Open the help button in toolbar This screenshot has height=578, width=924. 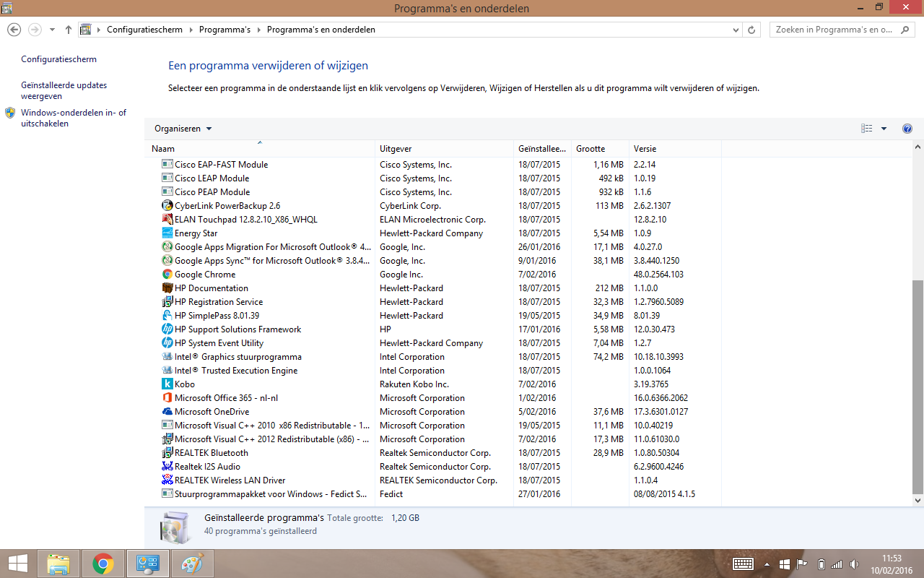coord(907,129)
